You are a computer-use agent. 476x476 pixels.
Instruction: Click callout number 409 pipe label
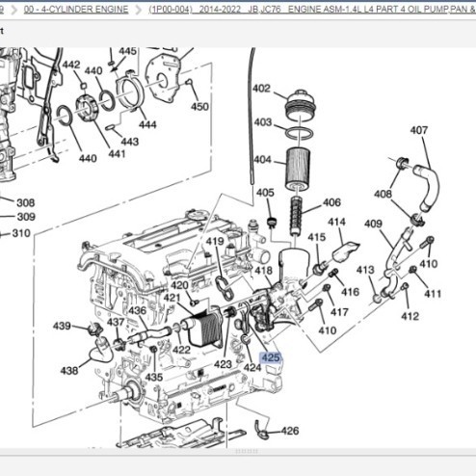[373, 224]
